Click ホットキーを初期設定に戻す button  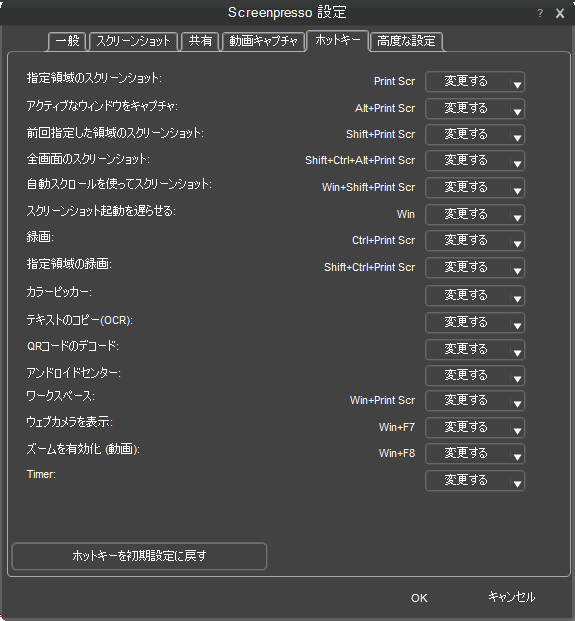(139, 556)
